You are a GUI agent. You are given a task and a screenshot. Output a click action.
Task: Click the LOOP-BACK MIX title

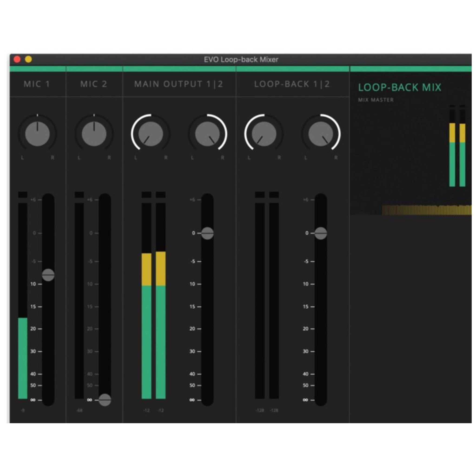click(399, 87)
